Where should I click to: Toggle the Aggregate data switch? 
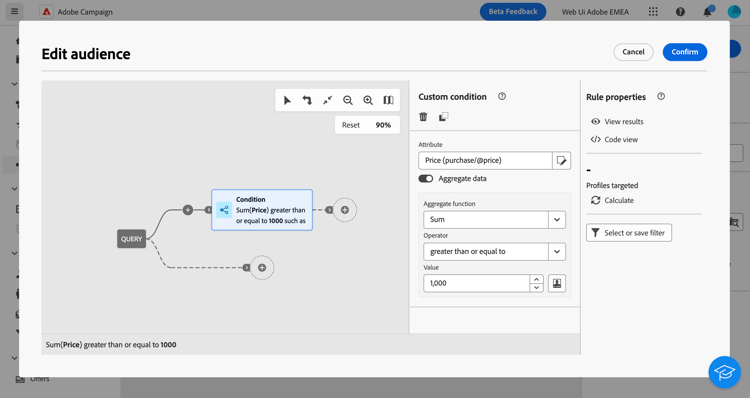click(426, 178)
